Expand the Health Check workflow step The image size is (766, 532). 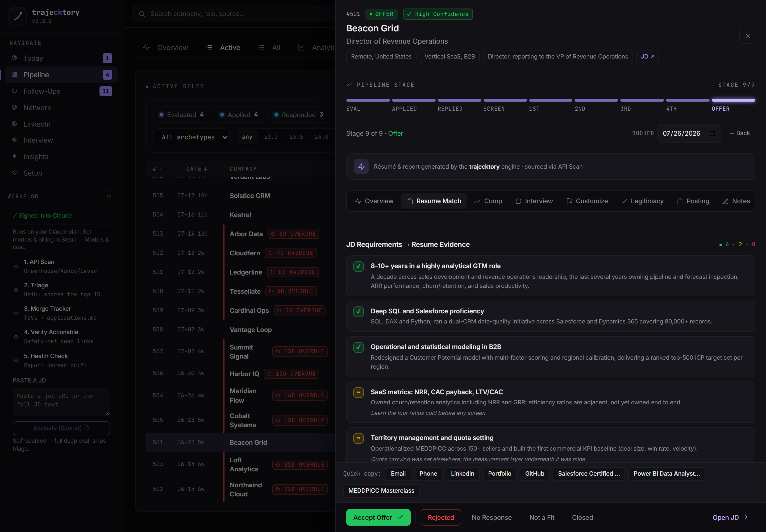pos(62,360)
